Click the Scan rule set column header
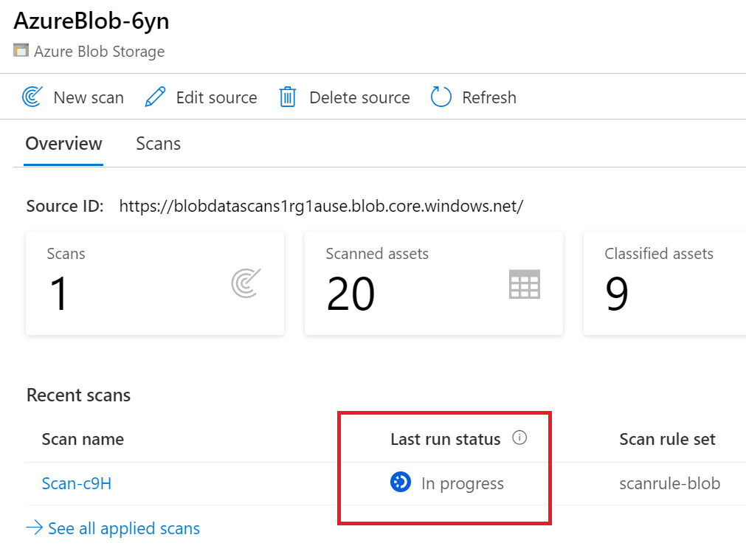Image resolution: width=746 pixels, height=560 pixels. click(x=667, y=440)
